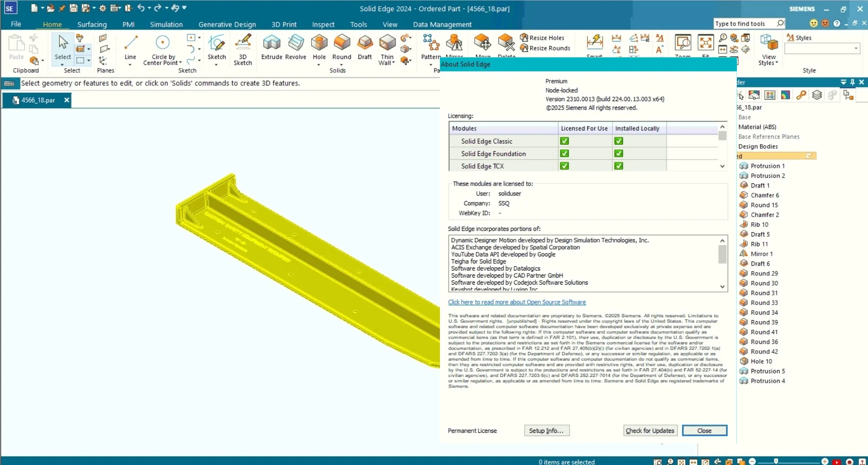Open the Open Source Software link
868x465 pixels.
517,302
